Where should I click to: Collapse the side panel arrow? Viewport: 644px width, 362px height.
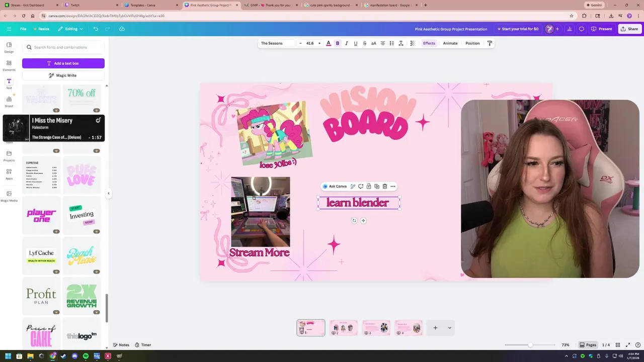point(108,193)
